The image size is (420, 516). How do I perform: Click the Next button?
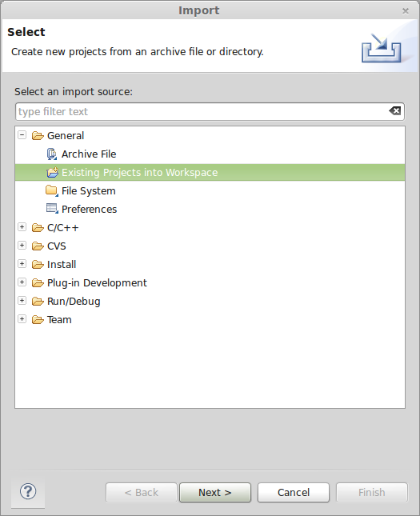pyautogui.click(x=215, y=492)
